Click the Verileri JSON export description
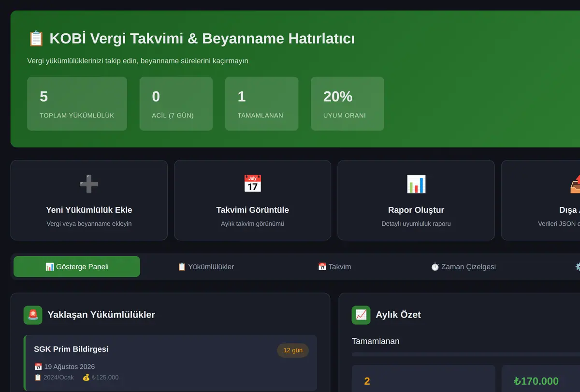This screenshot has width=580, height=392. [x=559, y=224]
